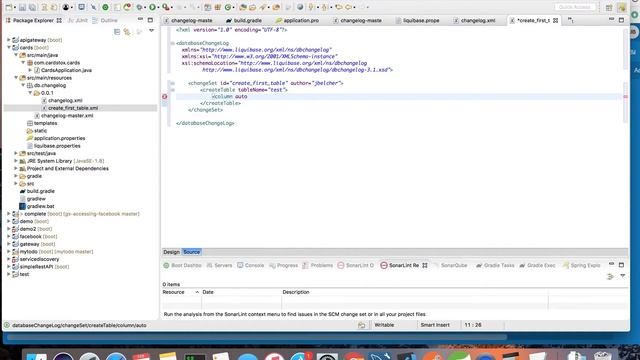Click the Save toolbar icon
Image resolution: width=640 pixels, height=360 pixels.
coord(22,7)
